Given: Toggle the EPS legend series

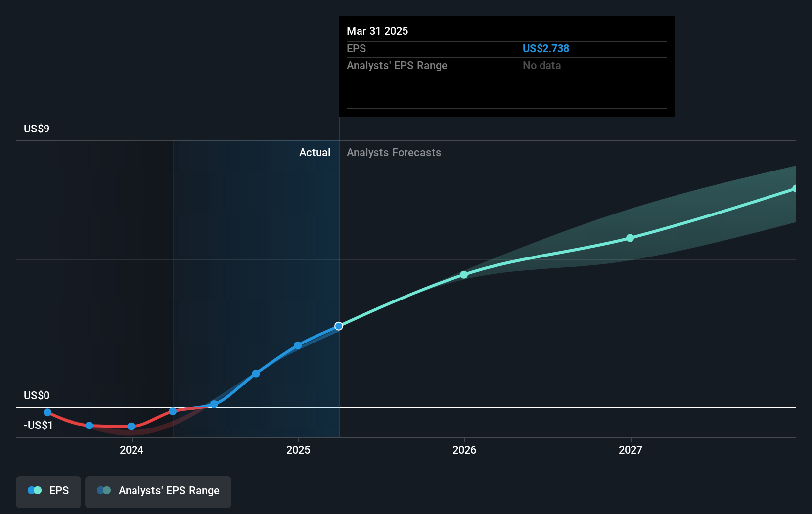Looking at the screenshot, I should [48, 492].
